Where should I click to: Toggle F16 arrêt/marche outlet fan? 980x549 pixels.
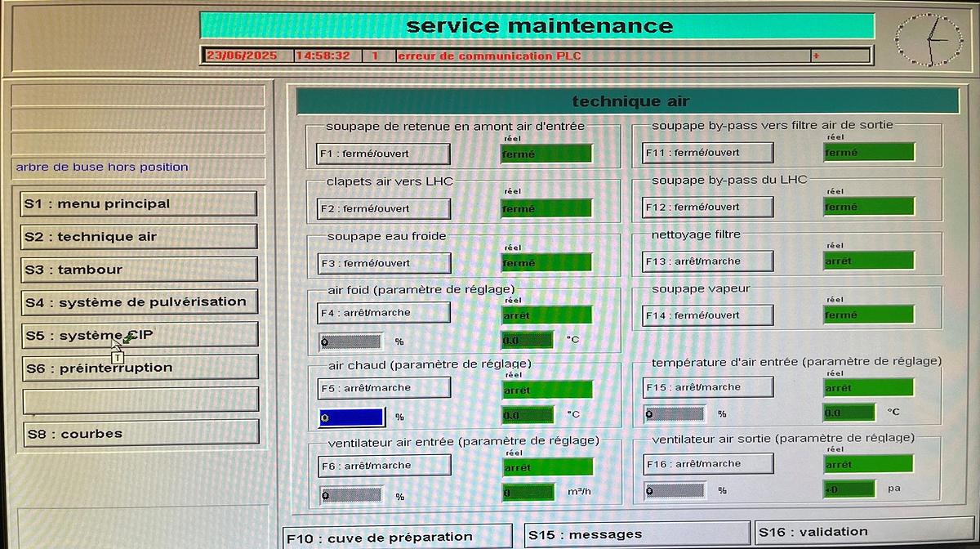click(x=708, y=464)
